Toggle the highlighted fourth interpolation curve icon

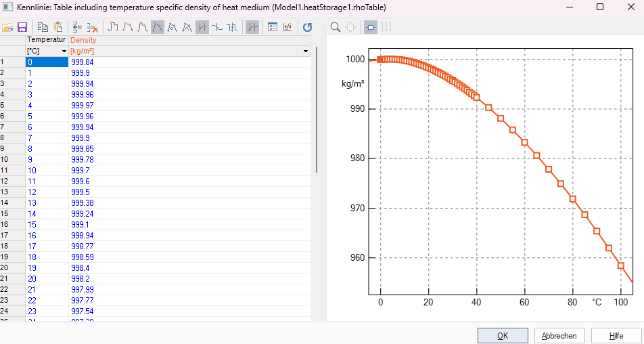click(x=158, y=27)
